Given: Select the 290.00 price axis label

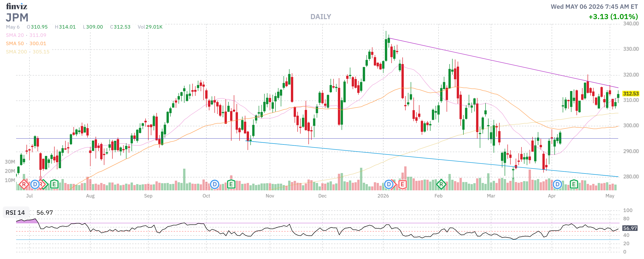Looking at the screenshot, I should (x=631, y=151).
